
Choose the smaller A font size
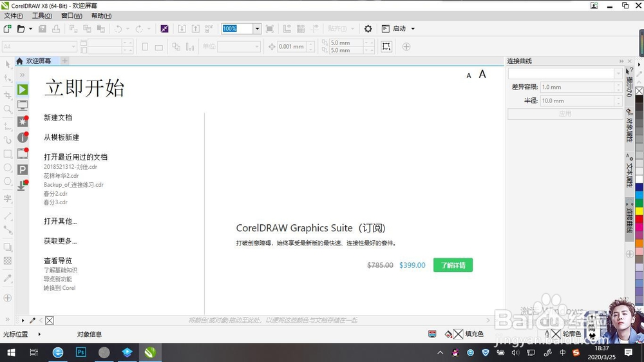[469, 75]
